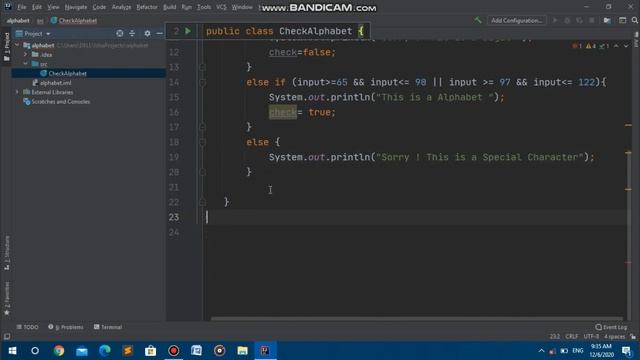Toggle the Favorites side tool window
This screenshot has height=360, width=640.
7,298
